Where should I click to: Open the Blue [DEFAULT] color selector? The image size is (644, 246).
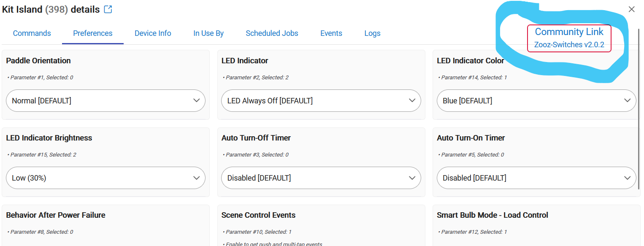coord(536,100)
